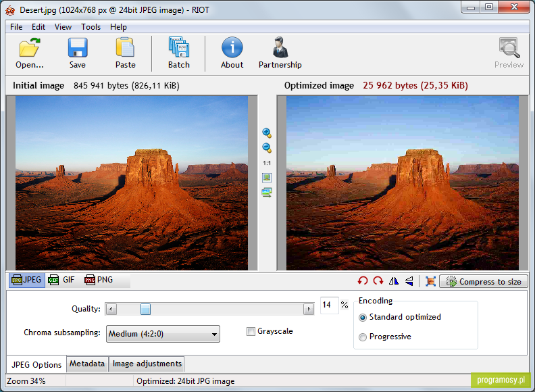Open the Edit menu

39,27
